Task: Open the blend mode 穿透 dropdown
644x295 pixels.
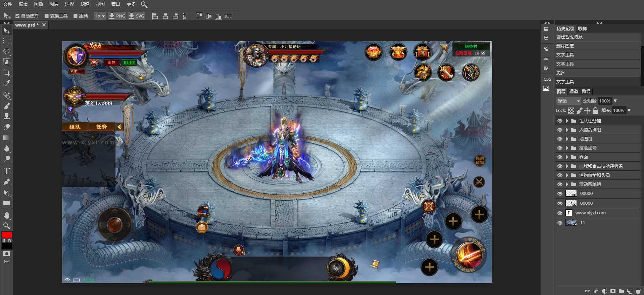Action: (568, 101)
